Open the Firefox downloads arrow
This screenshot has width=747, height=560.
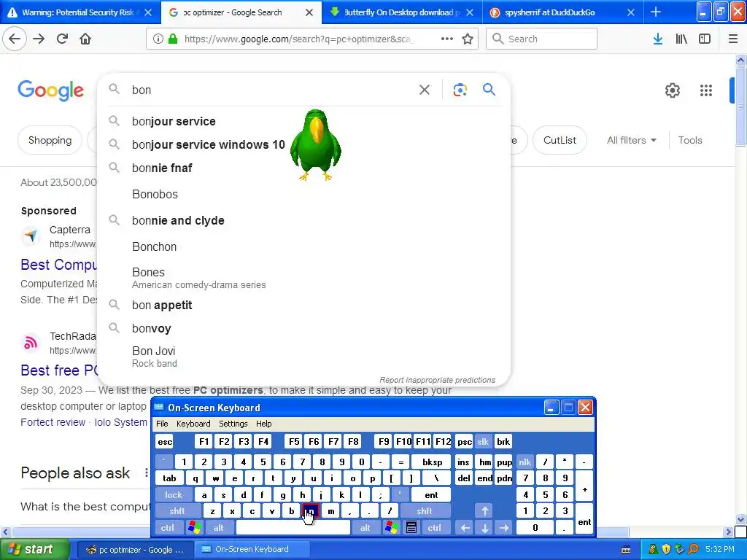tap(658, 39)
